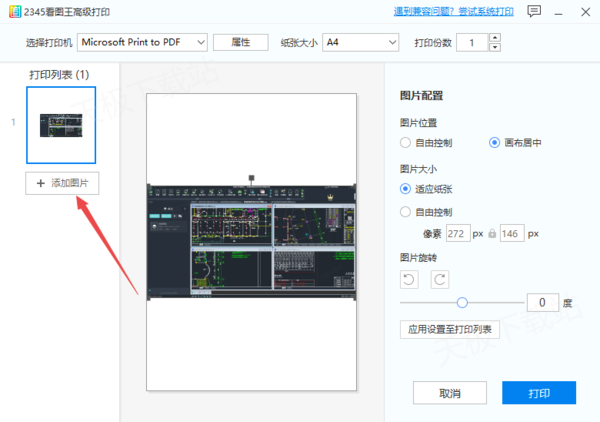
Task: Open the Microsoft Print to PDF printer dropdown
Action: [x=142, y=42]
